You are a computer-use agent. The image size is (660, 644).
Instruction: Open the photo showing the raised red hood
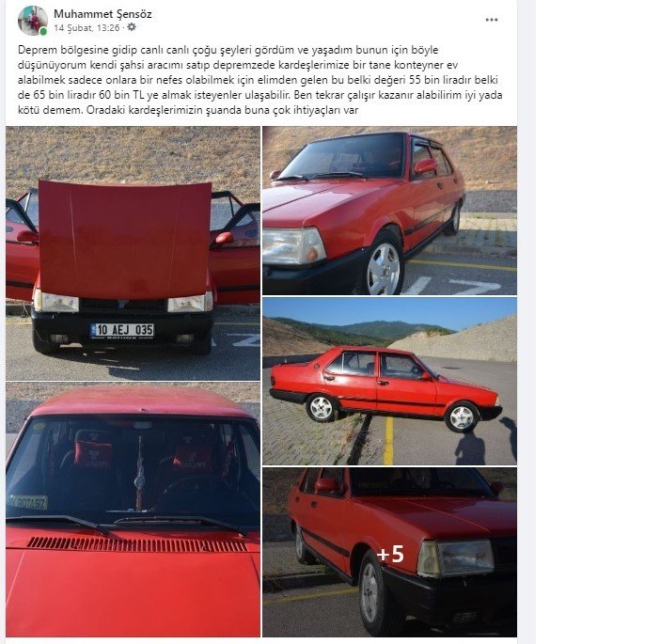point(133,254)
